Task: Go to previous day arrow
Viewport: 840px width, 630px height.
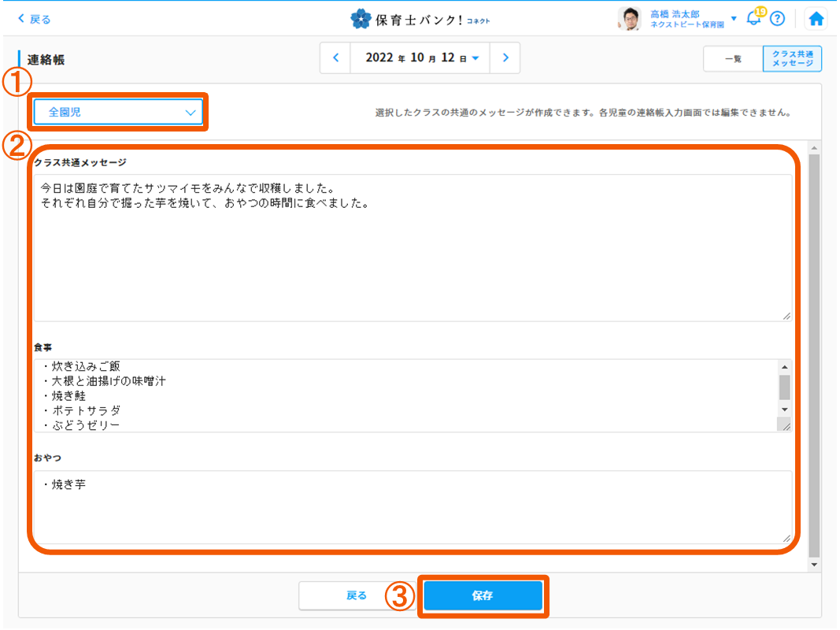Action: click(336, 58)
